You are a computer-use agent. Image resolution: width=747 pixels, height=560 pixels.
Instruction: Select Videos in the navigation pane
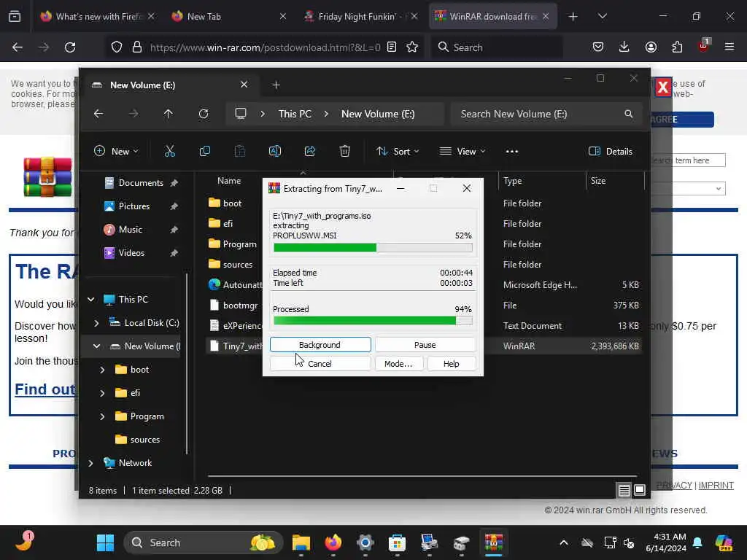point(131,253)
